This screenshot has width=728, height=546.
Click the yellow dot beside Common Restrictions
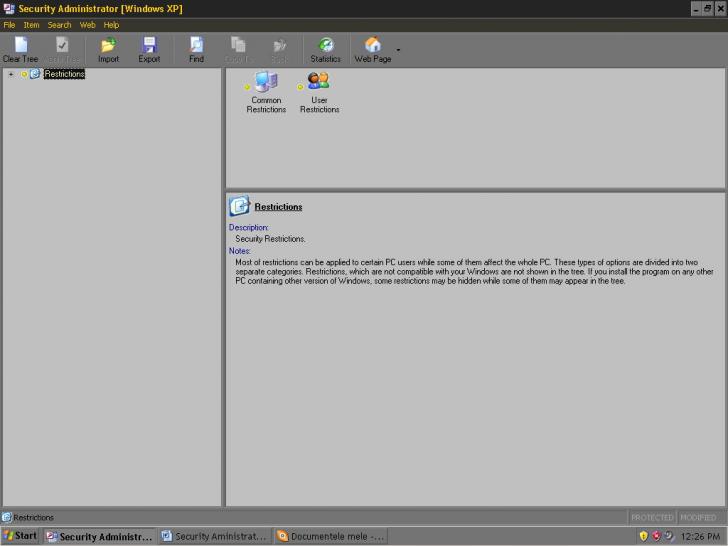click(x=247, y=87)
